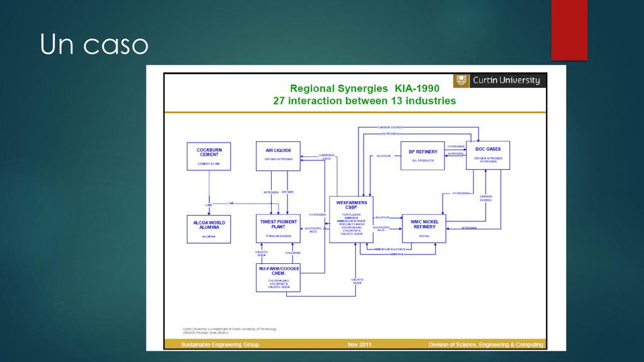Click the Cockburn Cement box
This screenshot has width=644, height=362.
(x=209, y=156)
